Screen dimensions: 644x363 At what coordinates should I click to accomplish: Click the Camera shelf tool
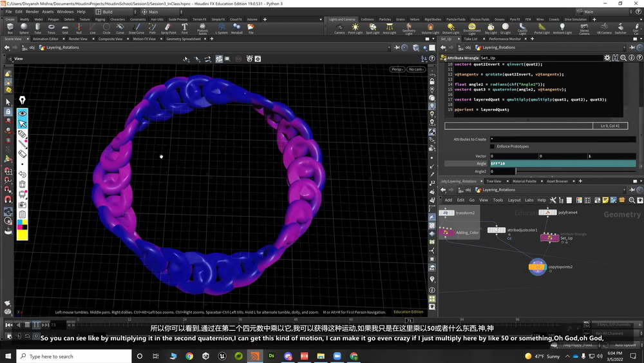tap(339, 28)
